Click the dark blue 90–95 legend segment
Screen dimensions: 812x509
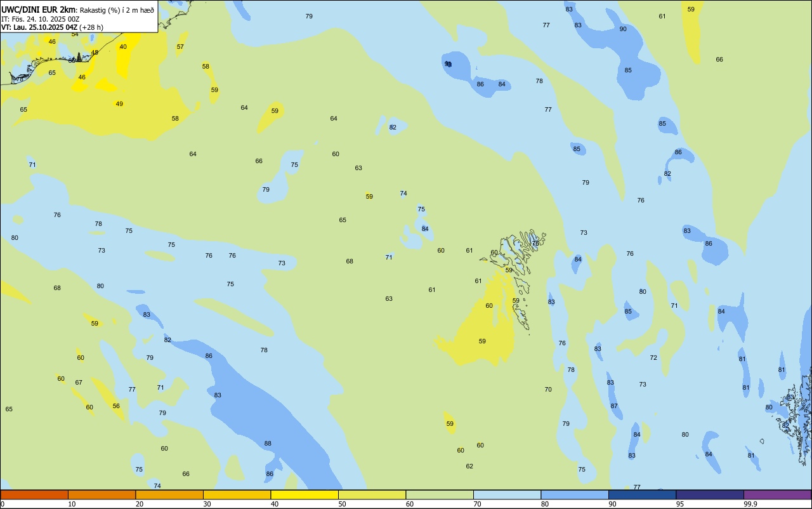click(642, 494)
